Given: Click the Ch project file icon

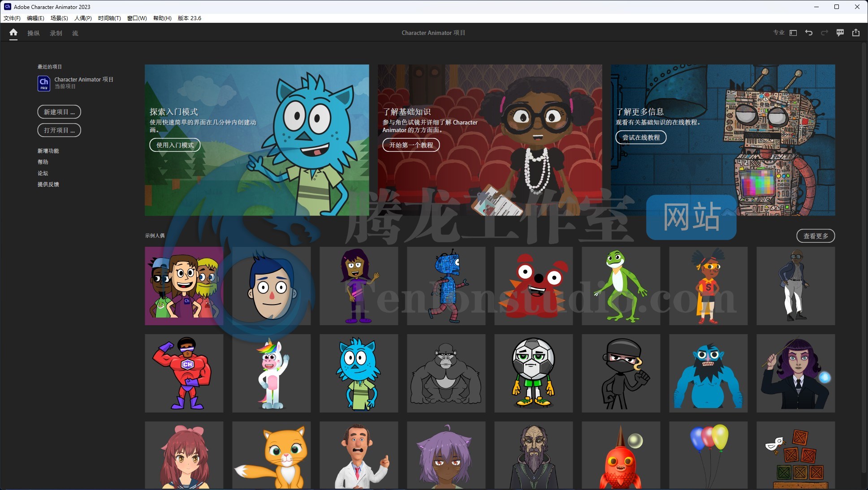Looking at the screenshot, I should [44, 83].
